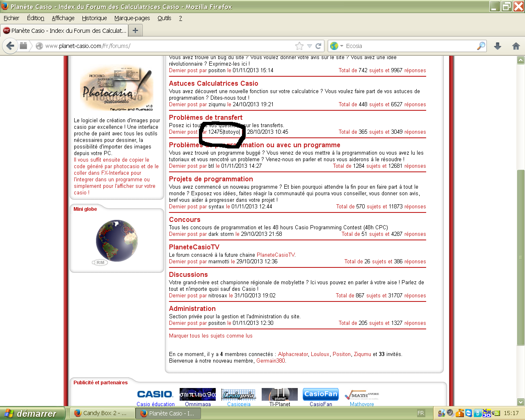Screen dimensions: 525x420
Task: Open the Xear 3D tray icon
Action: tap(487, 413)
